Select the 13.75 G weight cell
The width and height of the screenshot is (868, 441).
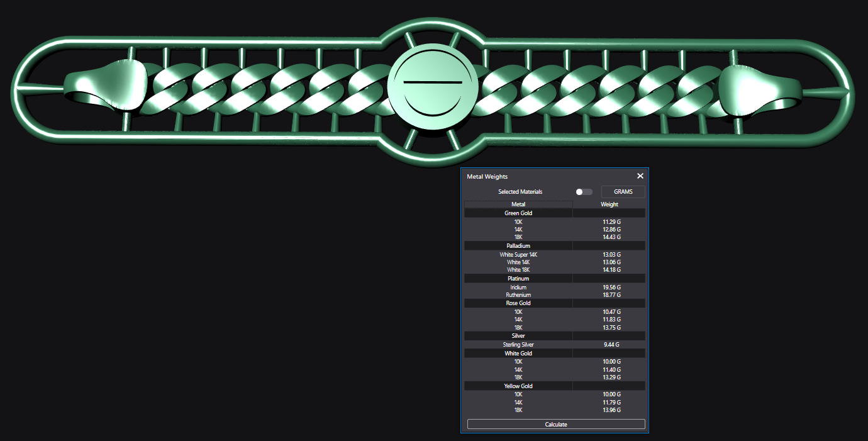[611, 328]
